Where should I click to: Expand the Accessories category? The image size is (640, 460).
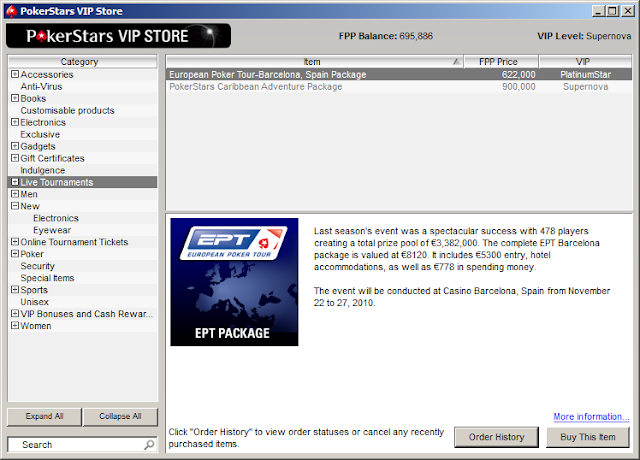coord(15,74)
